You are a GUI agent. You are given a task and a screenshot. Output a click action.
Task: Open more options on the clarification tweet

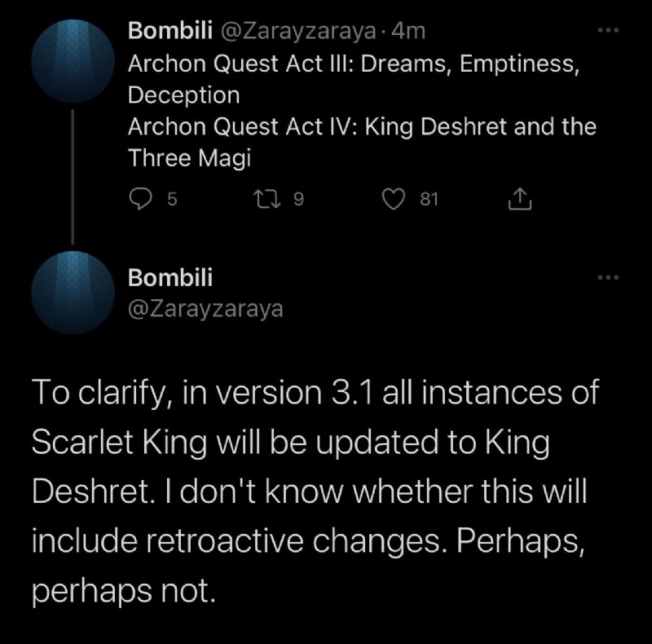click(607, 278)
